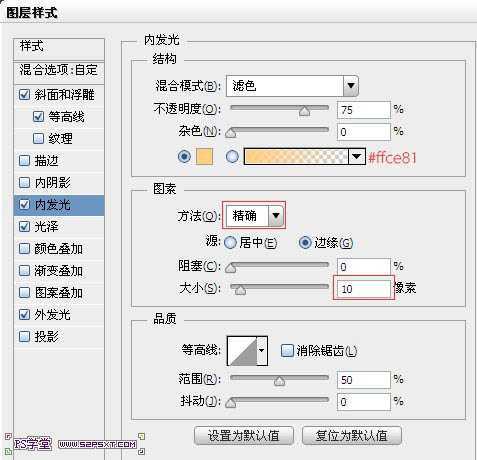The height and width of the screenshot is (460, 477).
Task: Select 样式 in the styles list
Action: click(x=59, y=49)
